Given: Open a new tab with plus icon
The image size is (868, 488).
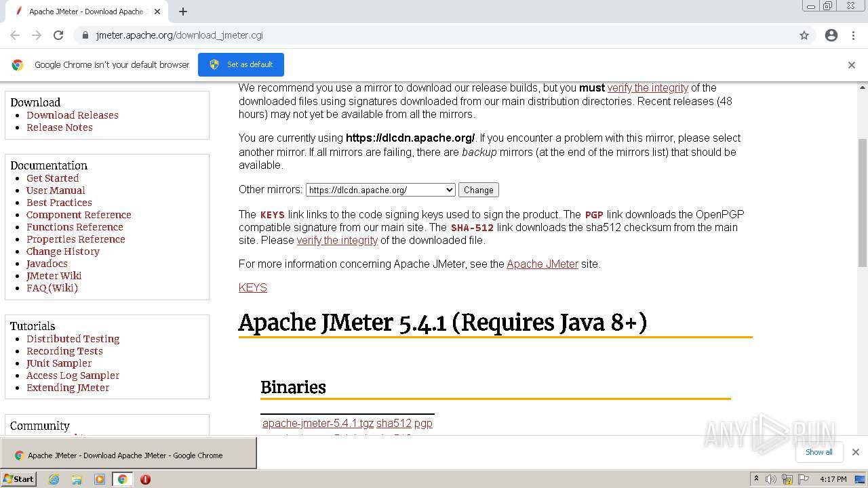Looking at the screenshot, I should tap(183, 12).
